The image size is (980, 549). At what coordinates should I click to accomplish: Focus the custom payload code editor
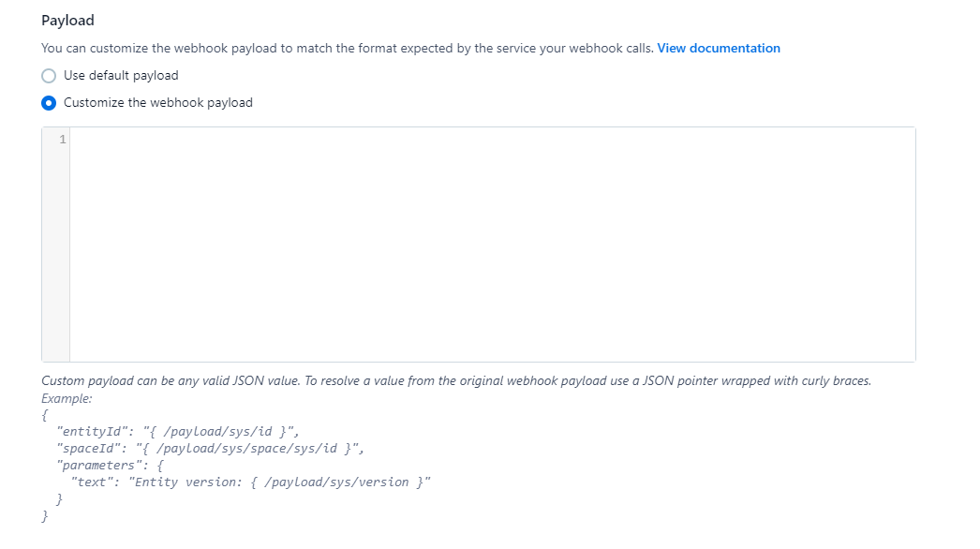[x=493, y=245]
